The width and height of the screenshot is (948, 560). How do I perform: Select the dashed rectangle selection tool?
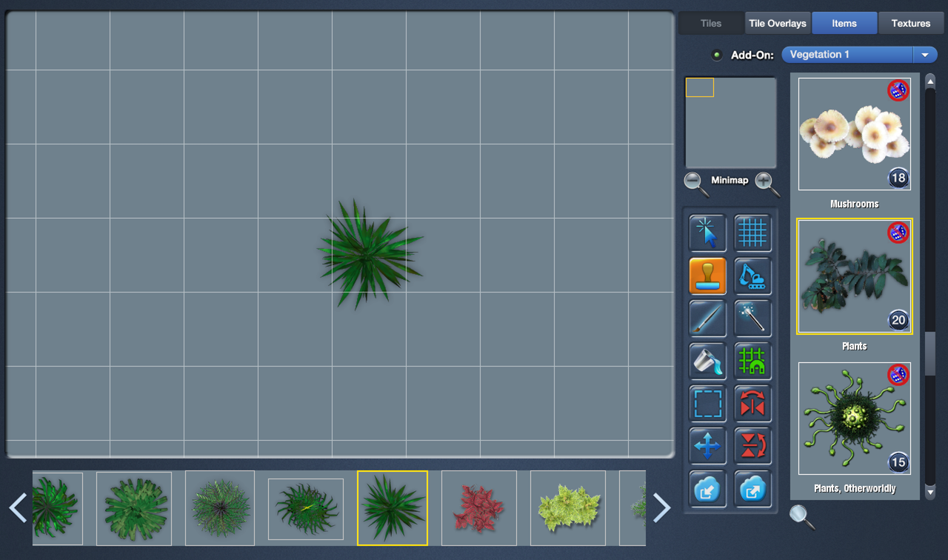(707, 404)
